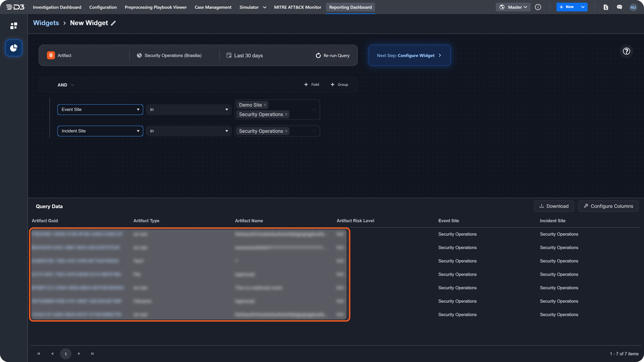Click Next Step: Configure Widget button
The image size is (644, 362).
pos(409,55)
